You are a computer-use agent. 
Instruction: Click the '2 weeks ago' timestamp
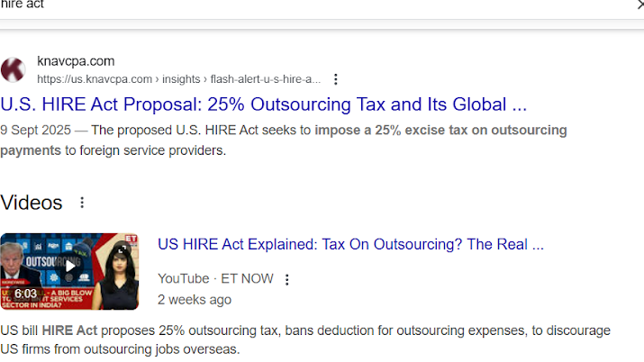[195, 299]
